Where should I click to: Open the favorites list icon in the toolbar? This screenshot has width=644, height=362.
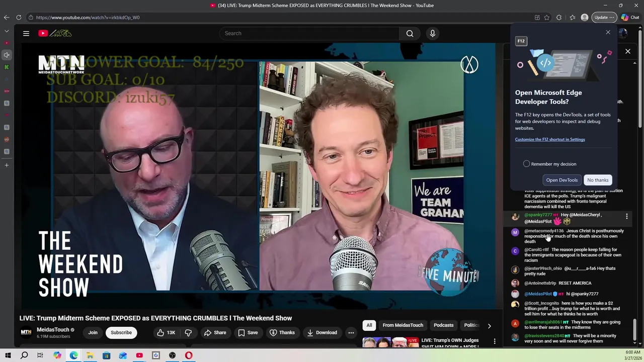click(572, 17)
